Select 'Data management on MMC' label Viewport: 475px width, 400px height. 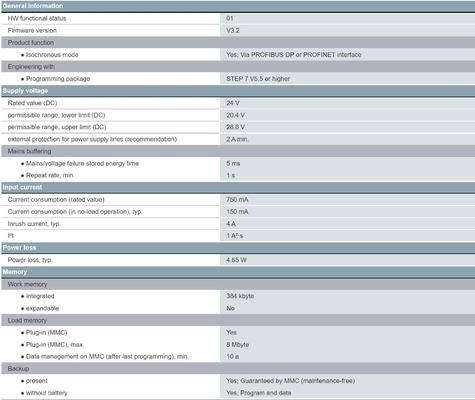pyautogui.click(x=107, y=356)
